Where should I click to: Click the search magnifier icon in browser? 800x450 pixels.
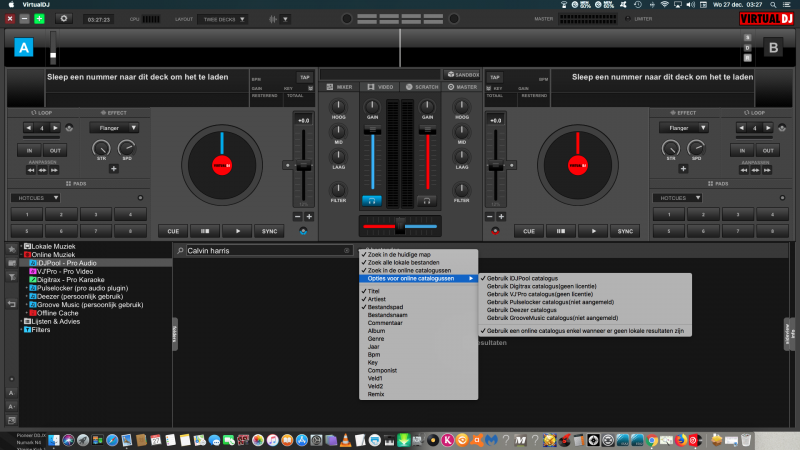point(180,251)
